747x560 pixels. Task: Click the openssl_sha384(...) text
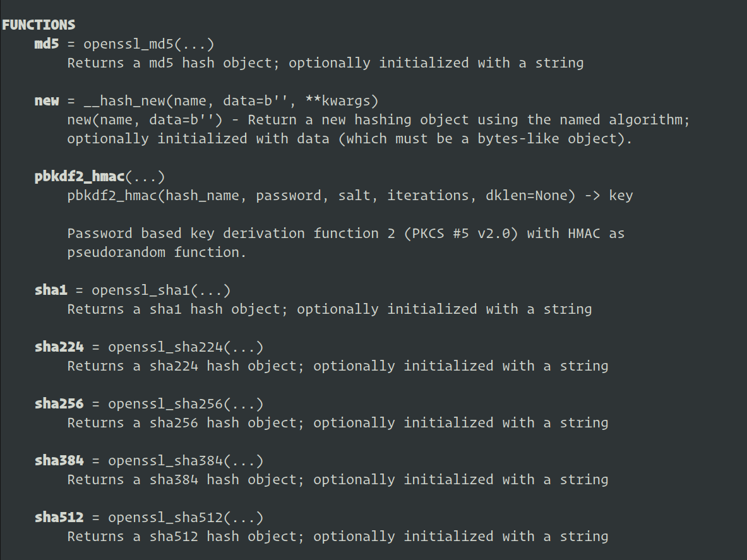pos(186,460)
